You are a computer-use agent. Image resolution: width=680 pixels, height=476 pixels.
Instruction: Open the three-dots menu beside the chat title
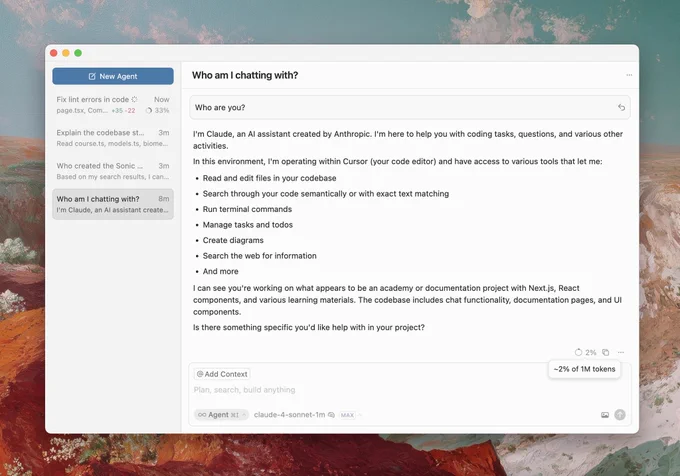click(x=629, y=75)
